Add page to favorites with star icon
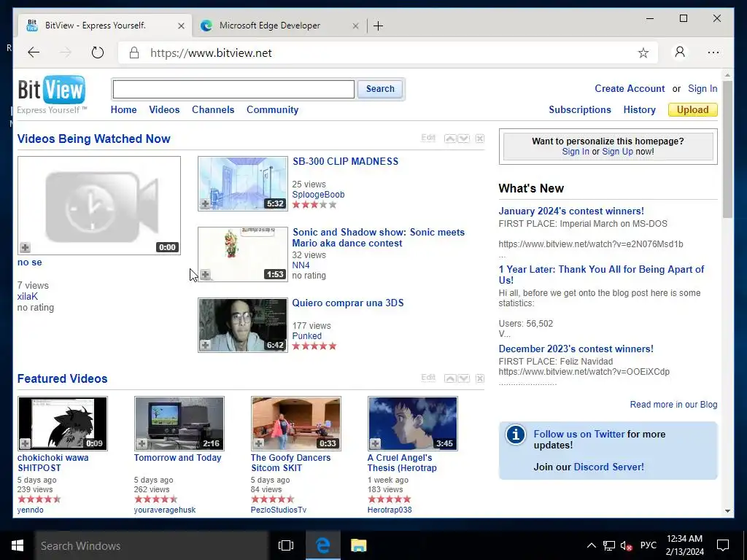Viewport: 747px width, 560px height. (643, 52)
